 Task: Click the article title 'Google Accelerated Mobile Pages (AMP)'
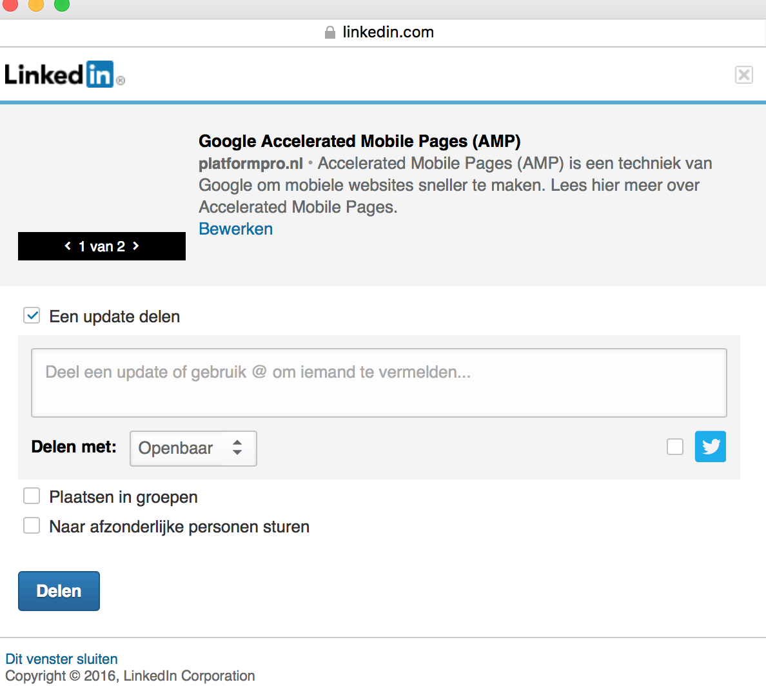(360, 141)
